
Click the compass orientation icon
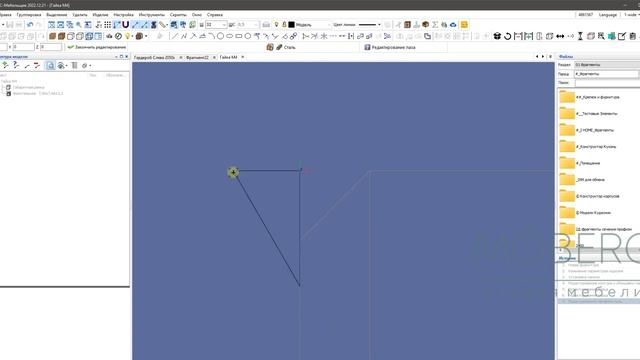pyautogui.click(x=118, y=36)
